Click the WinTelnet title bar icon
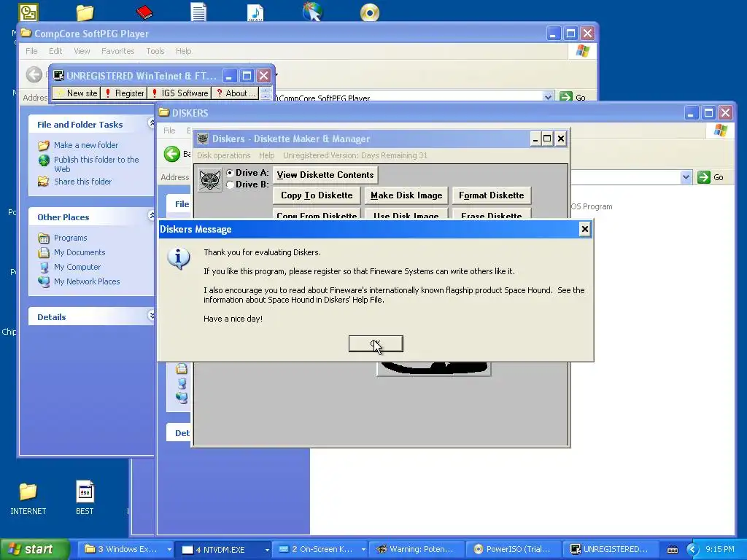The image size is (747, 560). click(58, 76)
